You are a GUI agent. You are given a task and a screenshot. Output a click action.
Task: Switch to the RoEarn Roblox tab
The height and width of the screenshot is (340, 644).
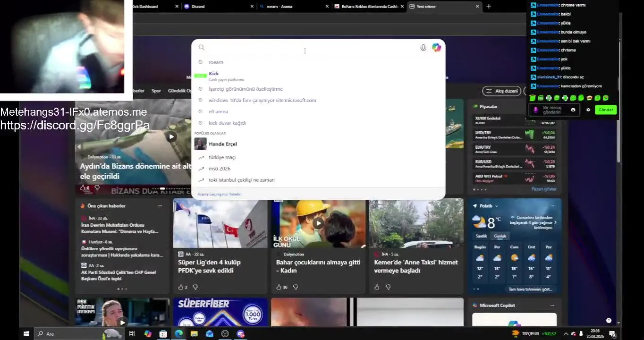pos(369,7)
